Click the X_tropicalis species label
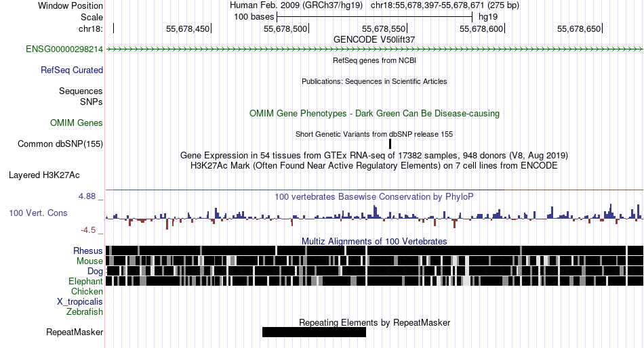644x348 pixels. (80, 302)
